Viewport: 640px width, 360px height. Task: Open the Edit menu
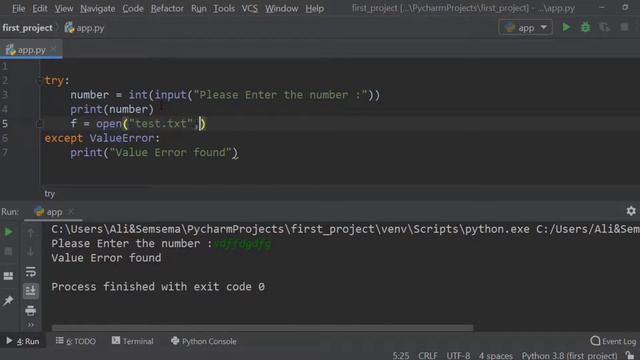[40, 8]
